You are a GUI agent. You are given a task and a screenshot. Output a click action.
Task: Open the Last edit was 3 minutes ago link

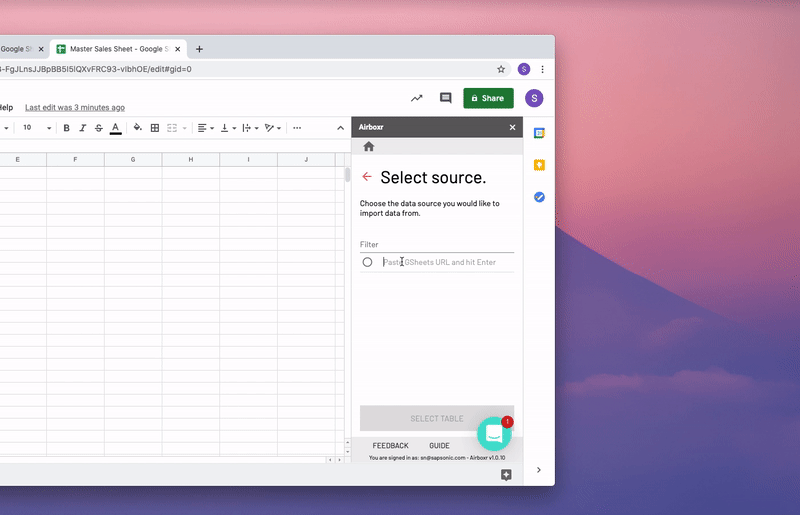75,108
